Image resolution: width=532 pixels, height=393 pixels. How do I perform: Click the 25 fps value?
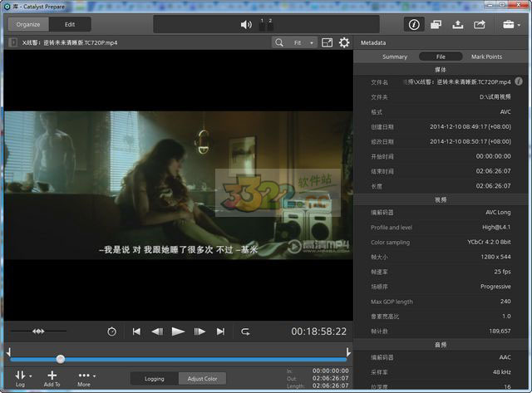pyautogui.click(x=502, y=272)
